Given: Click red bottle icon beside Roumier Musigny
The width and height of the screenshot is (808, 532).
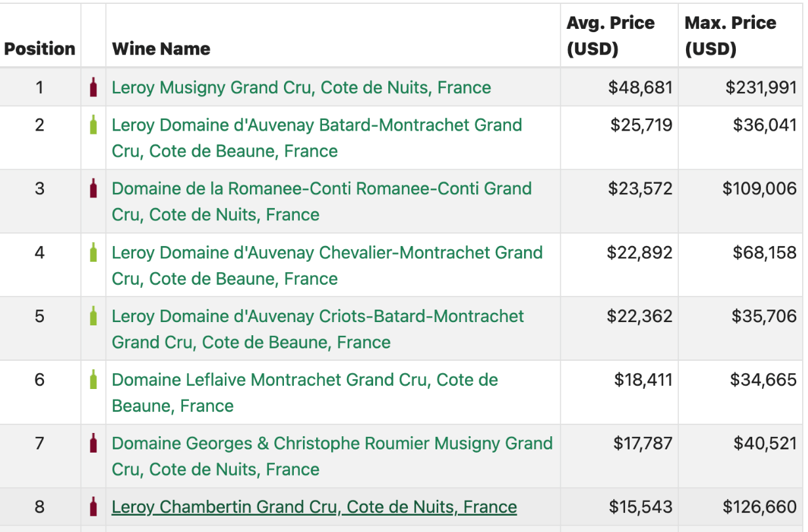Looking at the screenshot, I should (x=93, y=443).
